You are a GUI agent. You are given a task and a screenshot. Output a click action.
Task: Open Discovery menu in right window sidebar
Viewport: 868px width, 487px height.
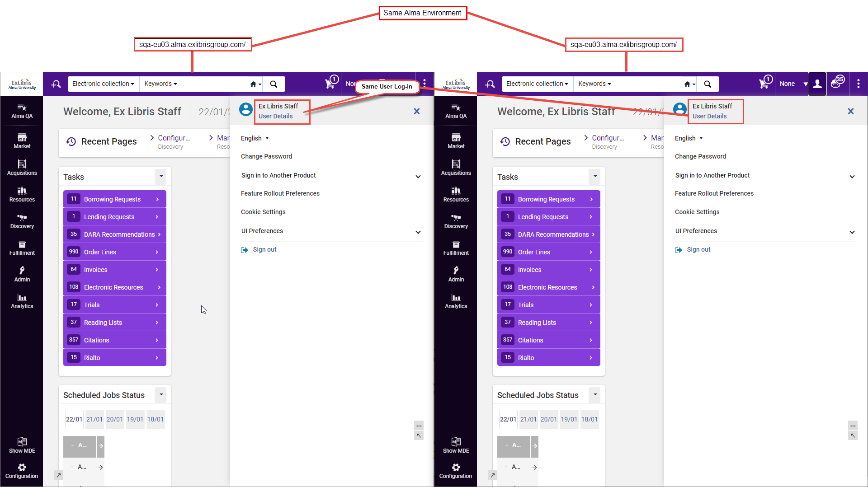click(456, 221)
